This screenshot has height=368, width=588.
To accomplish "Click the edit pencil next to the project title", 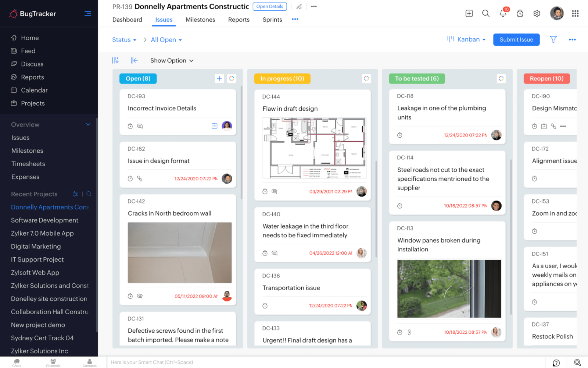I will 299,6.
